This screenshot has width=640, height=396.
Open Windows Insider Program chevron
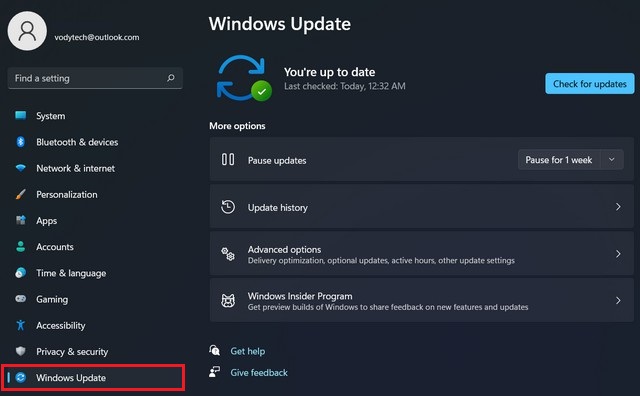click(618, 301)
